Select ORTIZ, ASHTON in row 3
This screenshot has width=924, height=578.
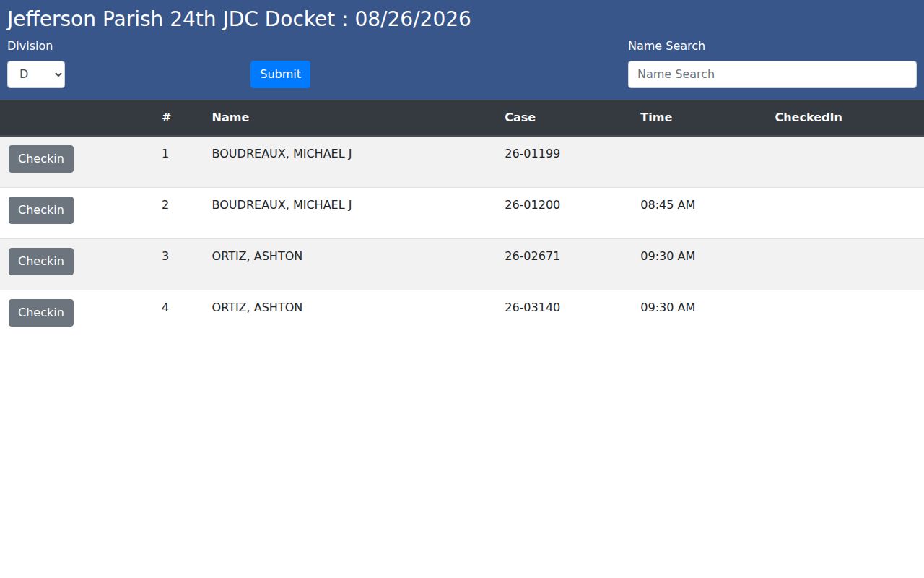pos(257,256)
